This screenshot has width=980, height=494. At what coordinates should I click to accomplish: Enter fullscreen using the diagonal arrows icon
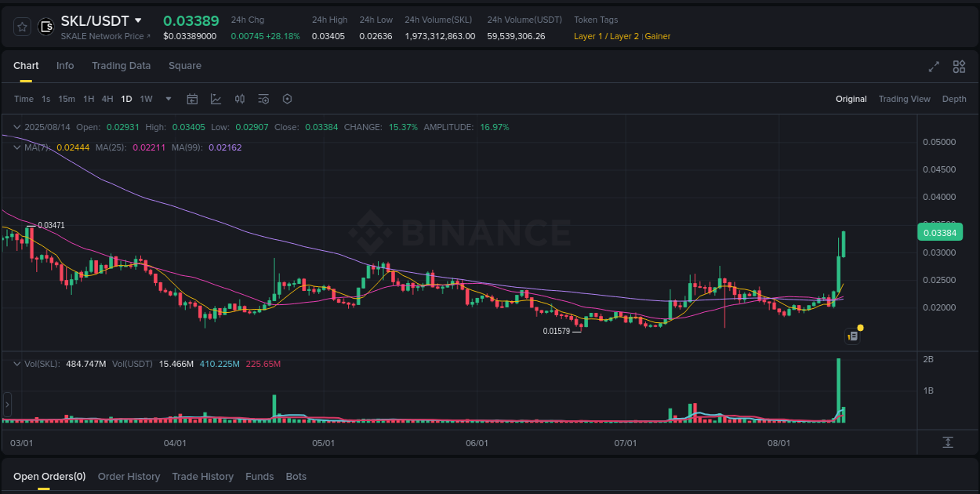[x=933, y=67]
